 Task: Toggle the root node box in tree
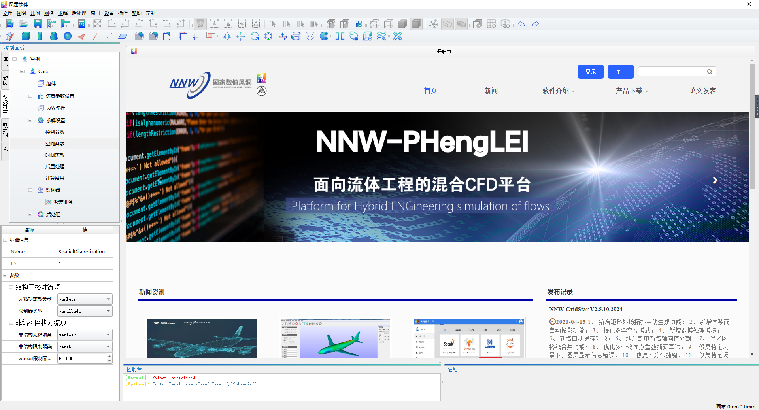[x=15, y=59]
